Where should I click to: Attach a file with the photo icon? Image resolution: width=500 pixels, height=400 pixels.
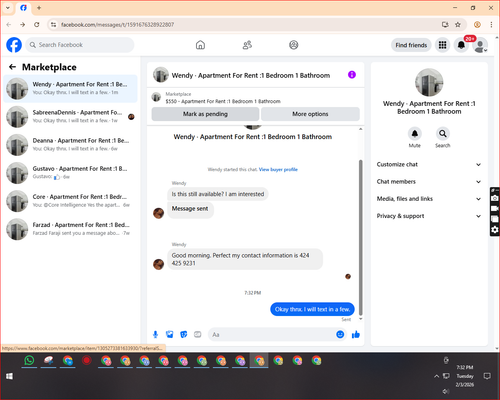click(170, 334)
